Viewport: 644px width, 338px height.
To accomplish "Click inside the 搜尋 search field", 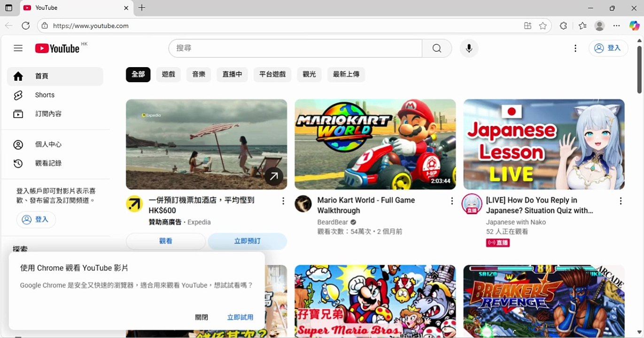I will coord(296,48).
